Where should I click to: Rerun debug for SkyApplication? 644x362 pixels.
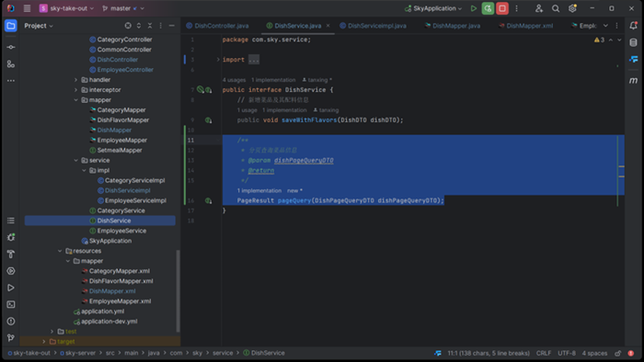[x=488, y=8]
